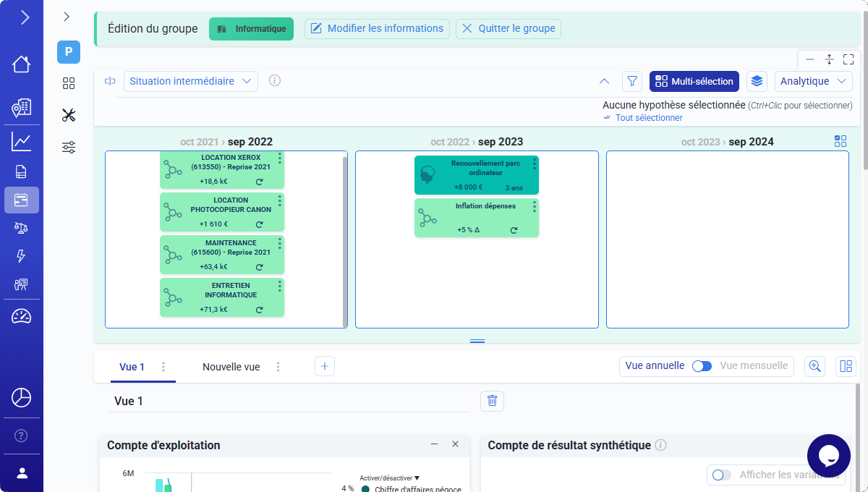Click the layers stack icon
Image resolution: width=868 pixels, height=492 pixels.
757,82
